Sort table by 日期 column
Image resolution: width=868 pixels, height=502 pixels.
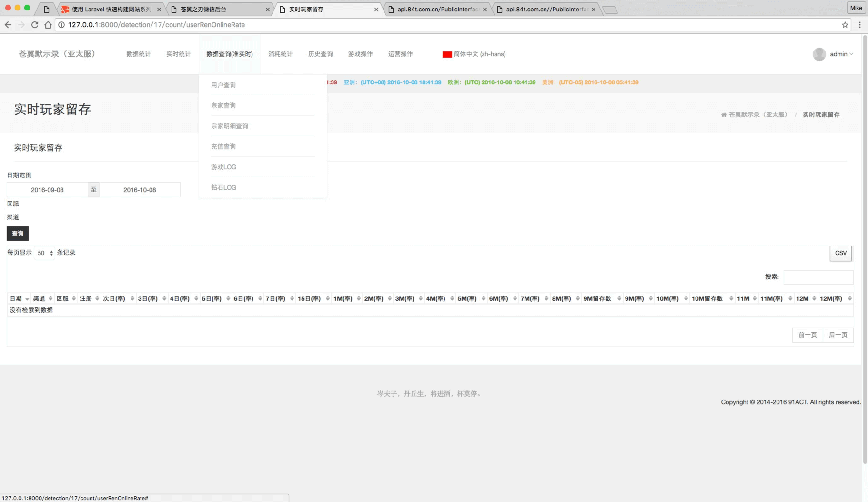19,299
